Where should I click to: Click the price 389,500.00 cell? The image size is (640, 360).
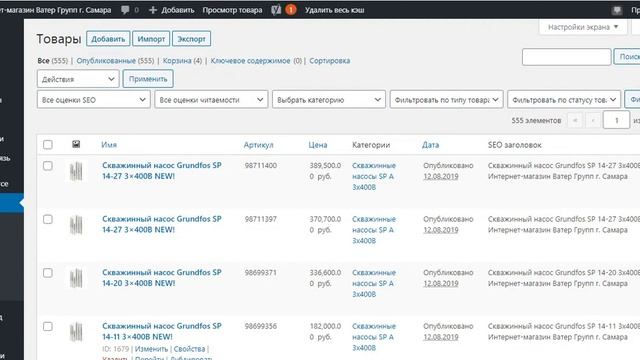325,171
